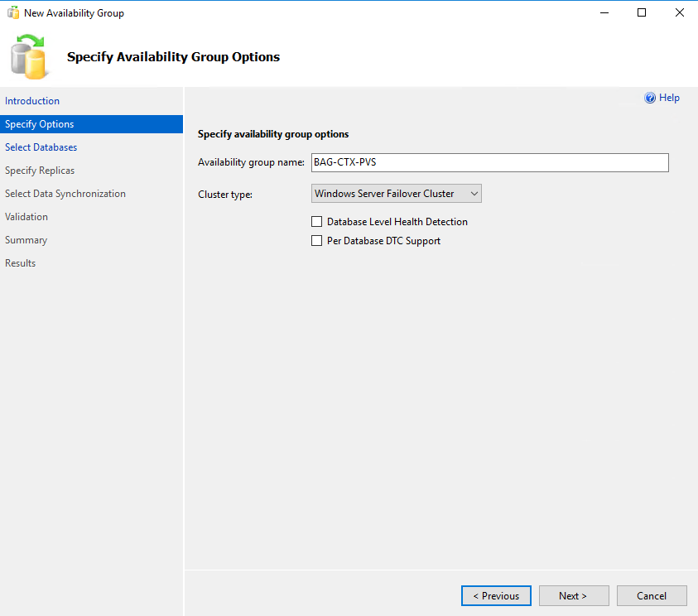698x616 pixels.
Task: Click the Next button
Action: coord(574,595)
